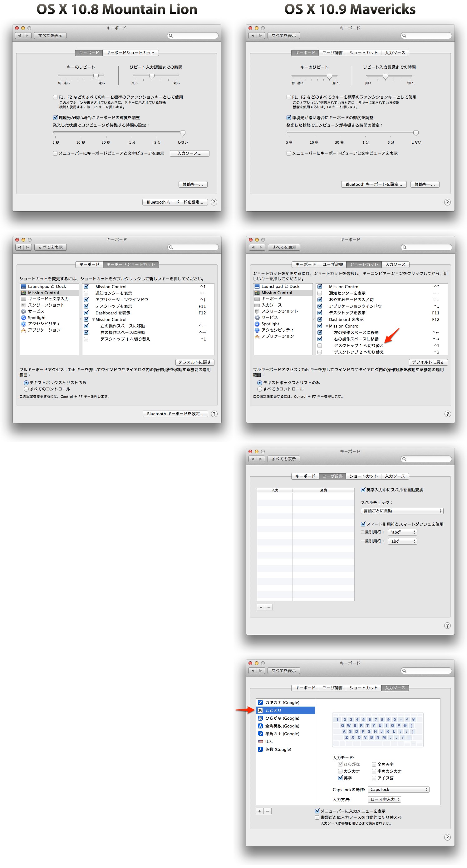Open the スペルチェック 言語ごとに自動 dropdown
Image resolution: width=467 pixels, height=868 pixels.
[402, 511]
